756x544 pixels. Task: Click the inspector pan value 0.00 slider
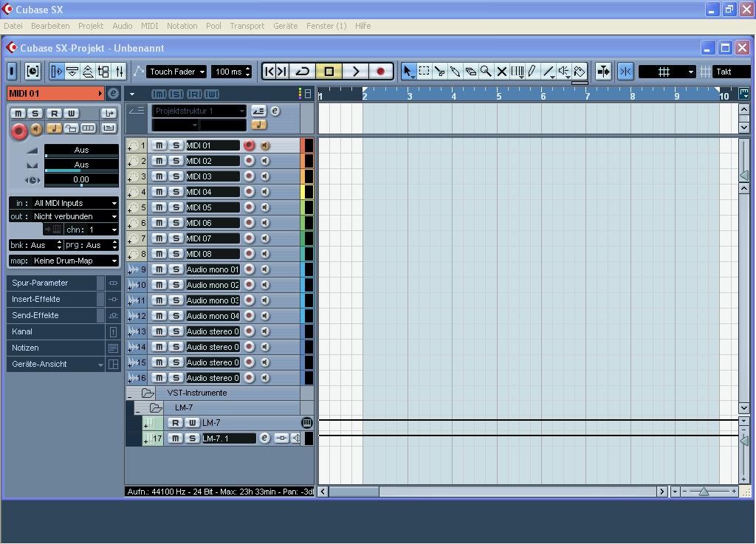point(81,180)
